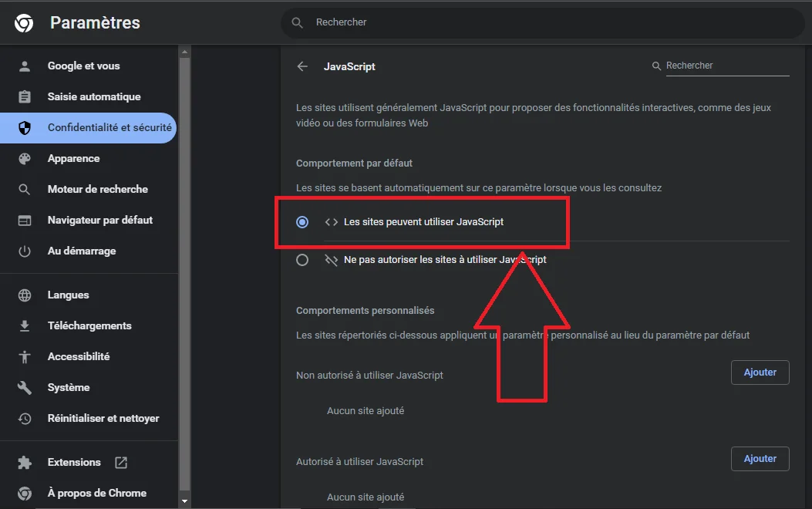The height and width of the screenshot is (509, 812).
Task: Select Ne pas autoriser les sites radio option
Action: (x=302, y=260)
